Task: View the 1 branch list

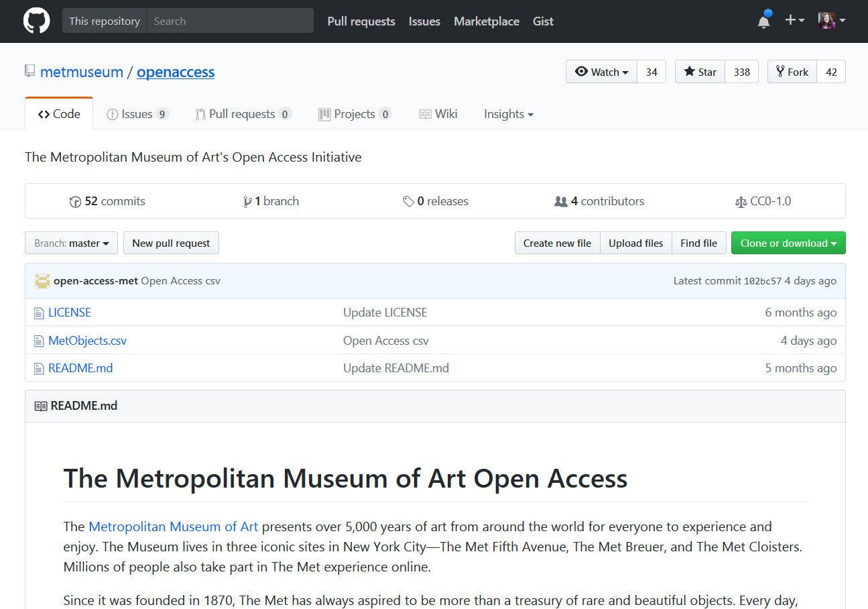Action: [271, 201]
